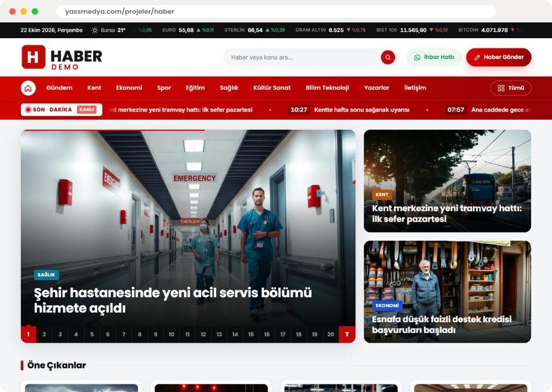
Task: Click the SON DAKİKA CANLI badge
Action: pyautogui.click(x=61, y=110)
